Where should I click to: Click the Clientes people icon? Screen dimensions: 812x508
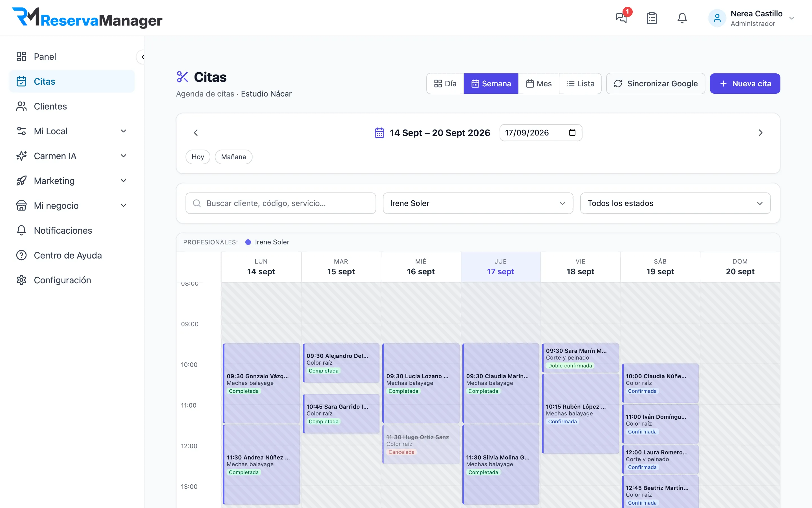[x=21, y=106]
